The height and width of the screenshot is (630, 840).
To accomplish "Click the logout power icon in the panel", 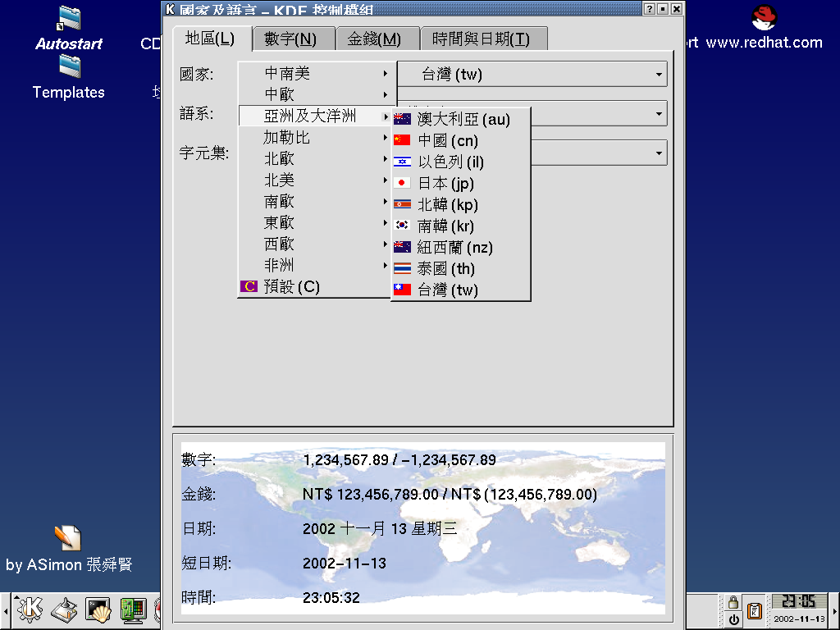I will [733, 620].
